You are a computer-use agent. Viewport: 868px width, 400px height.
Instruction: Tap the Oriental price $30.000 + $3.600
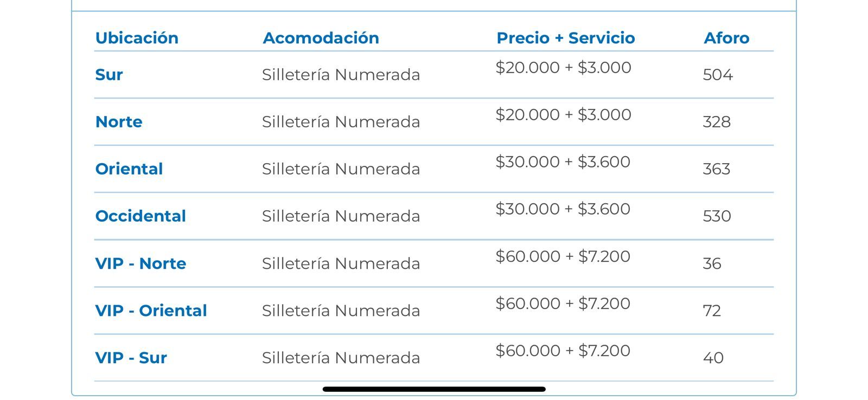[563, 162]
